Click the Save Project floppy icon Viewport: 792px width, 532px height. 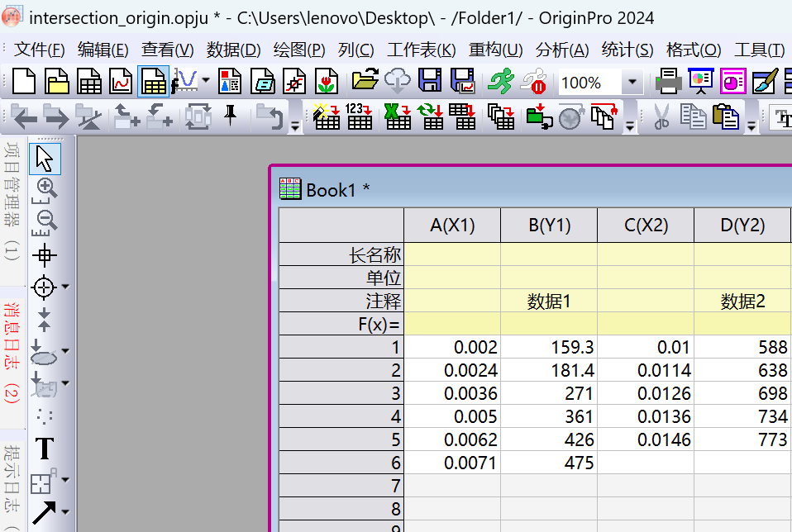click(x=430, y=82)
